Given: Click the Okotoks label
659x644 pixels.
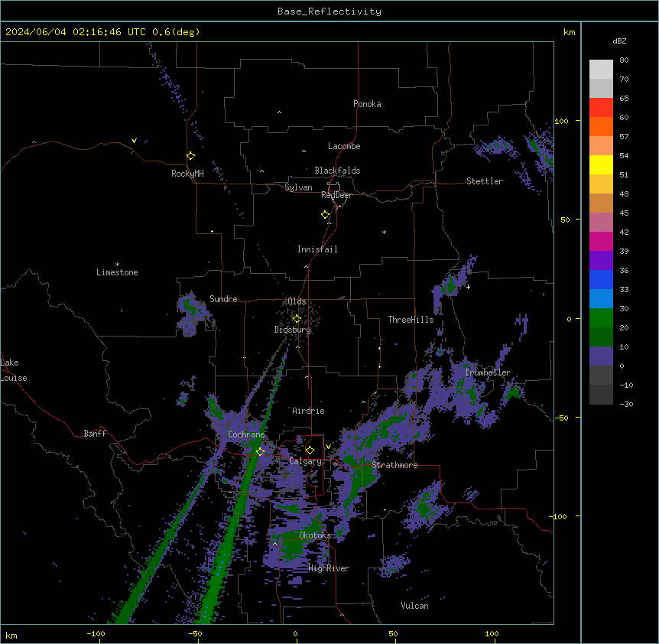Looking at the screenshot, I should pyautogui.click(x=315, y=535).
